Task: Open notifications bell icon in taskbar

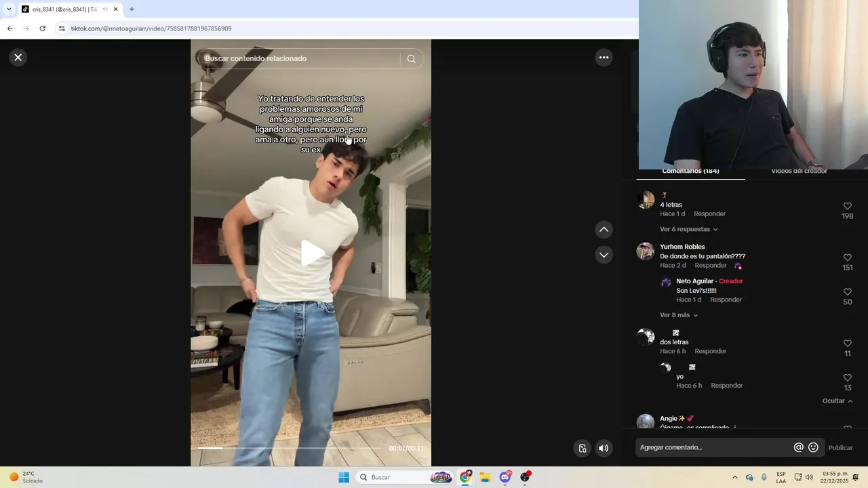Action: [x=856, y=477]
